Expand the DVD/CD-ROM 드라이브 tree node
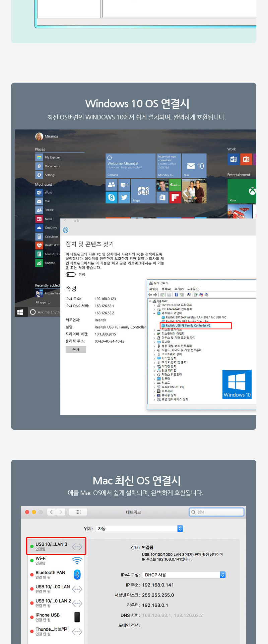 (x=154, y=305)
